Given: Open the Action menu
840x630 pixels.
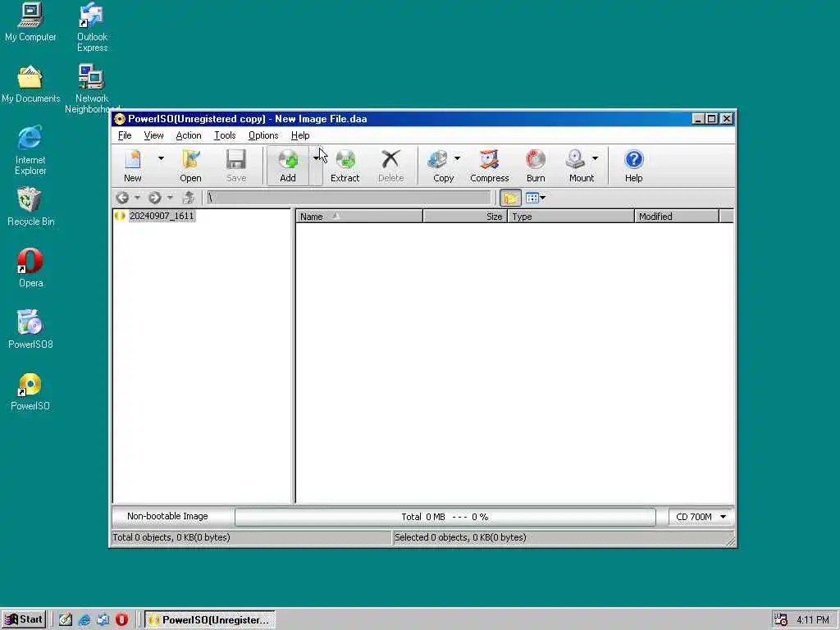Looking at the screenshot, I should (189, 135).
